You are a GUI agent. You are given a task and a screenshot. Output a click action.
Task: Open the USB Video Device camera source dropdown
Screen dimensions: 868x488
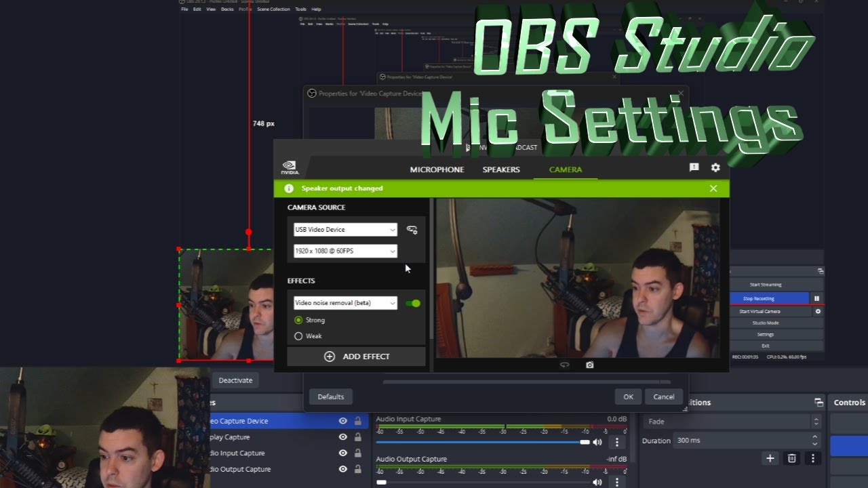(345, 230)
